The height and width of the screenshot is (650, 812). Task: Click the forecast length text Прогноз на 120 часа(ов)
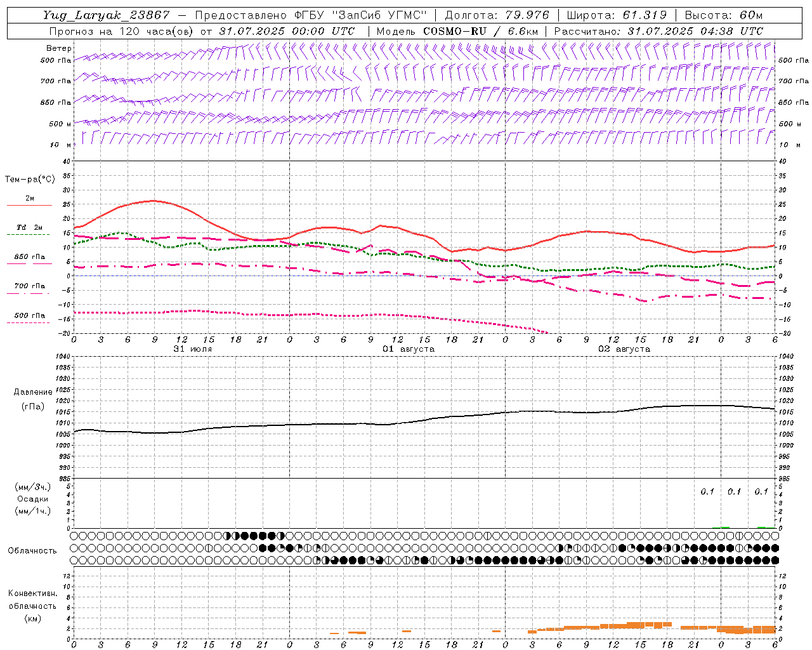(x=122, y=31)
